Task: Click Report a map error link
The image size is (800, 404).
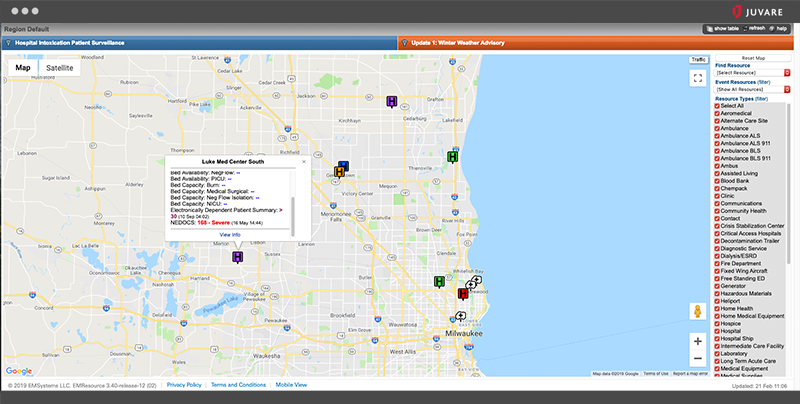Action: click(690, 374)
